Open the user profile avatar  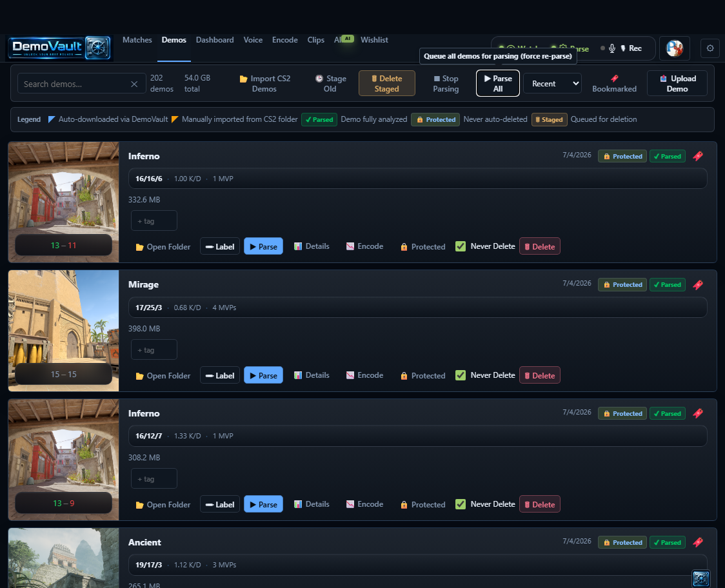pos(674,48)
